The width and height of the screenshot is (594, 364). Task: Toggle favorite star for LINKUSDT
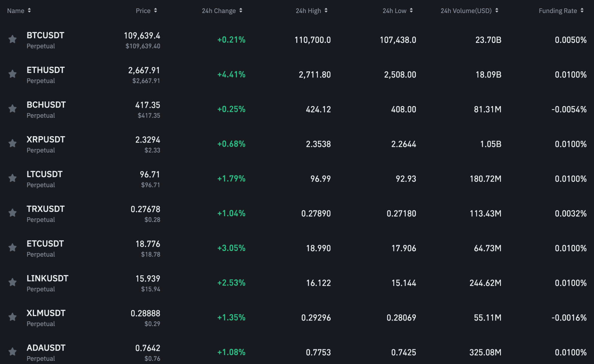(x=12, y=282)
